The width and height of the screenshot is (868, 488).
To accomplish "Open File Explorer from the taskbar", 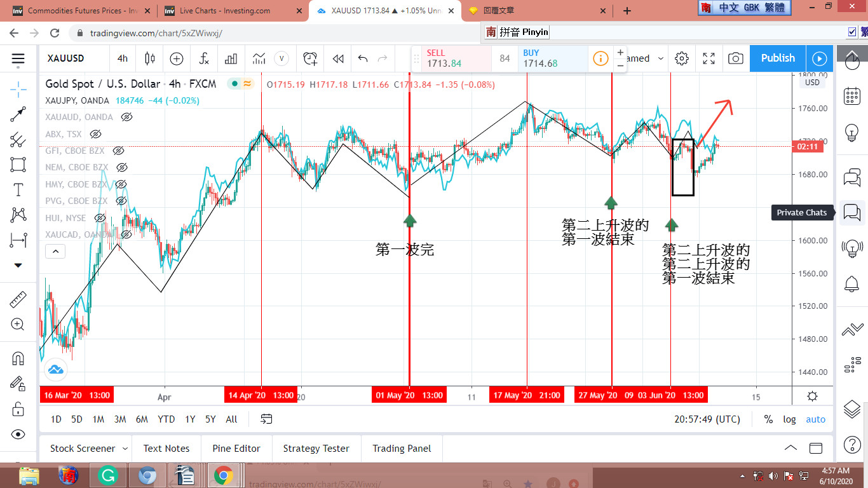I will (29, 475).
